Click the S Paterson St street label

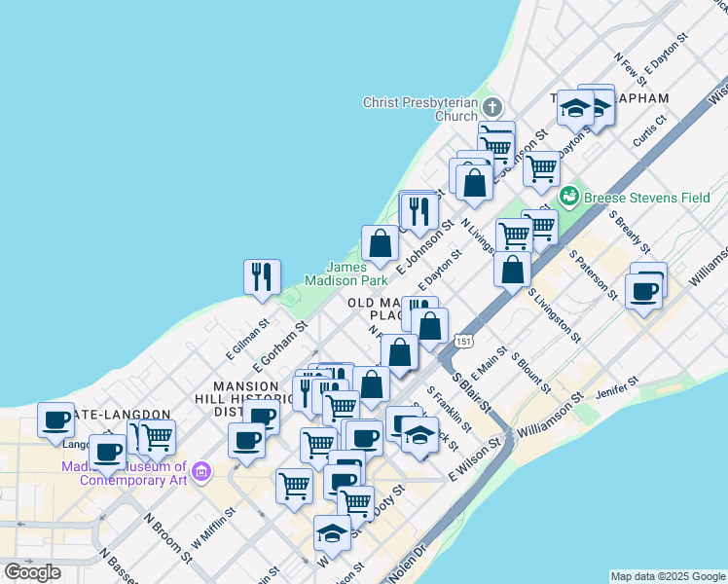click(x=594, y=274)
